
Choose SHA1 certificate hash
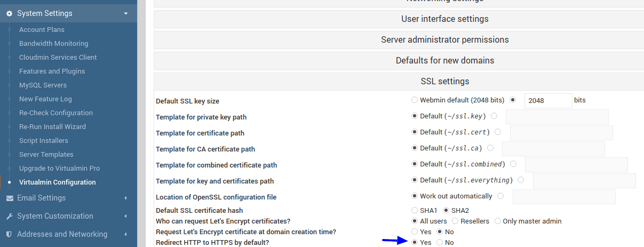[415, 210]
